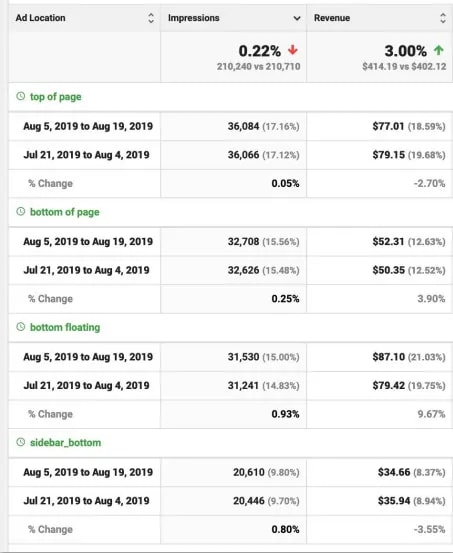
Task: Open the sidebar_bottom ad location link
Action: (x=66, y=443)
